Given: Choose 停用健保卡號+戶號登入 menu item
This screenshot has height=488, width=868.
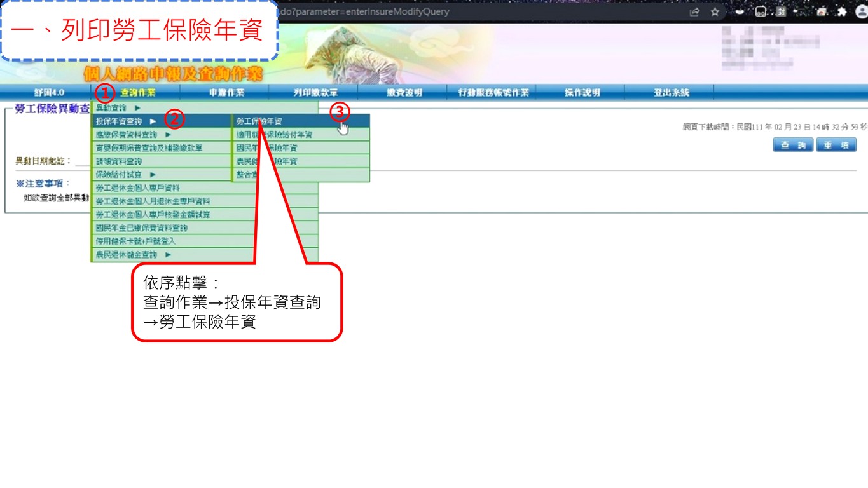Looking at the screenshot, I should pyautogui.click(x=205, y=241).
